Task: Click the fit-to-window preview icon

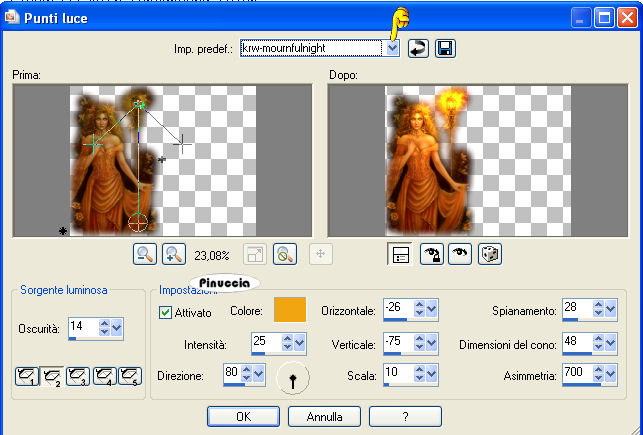Action: pos(255,254)
